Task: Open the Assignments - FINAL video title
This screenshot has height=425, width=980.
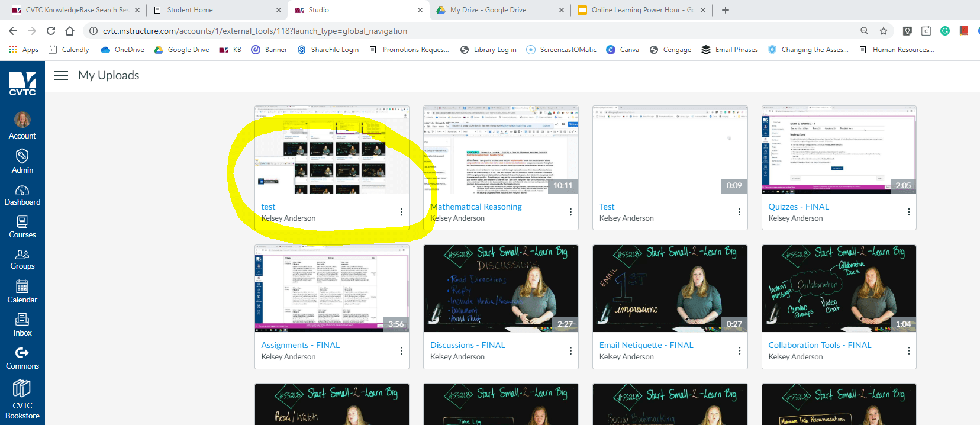Action: [x=301, y=345]
